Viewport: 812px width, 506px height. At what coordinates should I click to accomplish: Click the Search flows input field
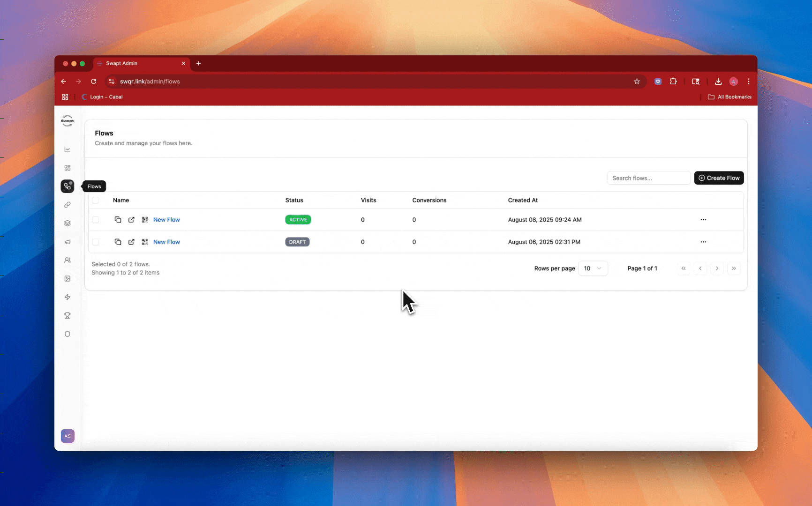click(648, 178)
